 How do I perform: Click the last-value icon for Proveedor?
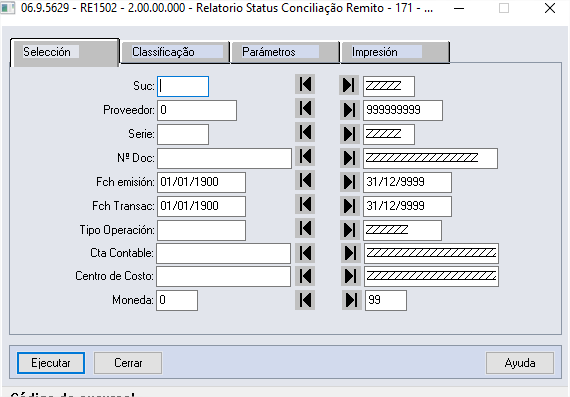click(350, 110)
